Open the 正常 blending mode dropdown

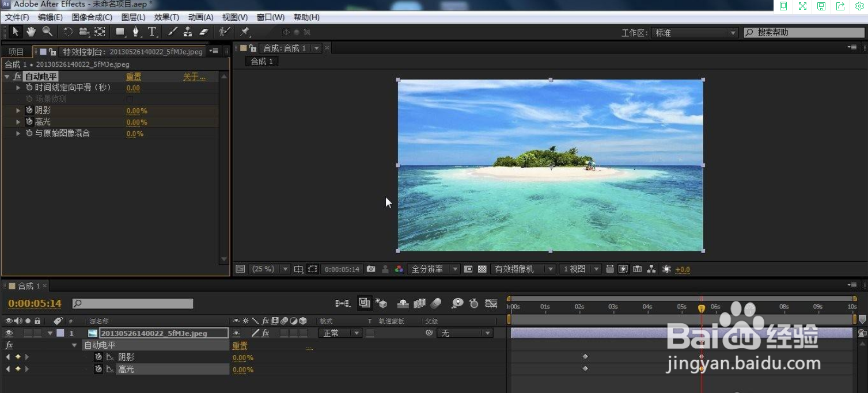pyautogui.click(x=340, y=333)
